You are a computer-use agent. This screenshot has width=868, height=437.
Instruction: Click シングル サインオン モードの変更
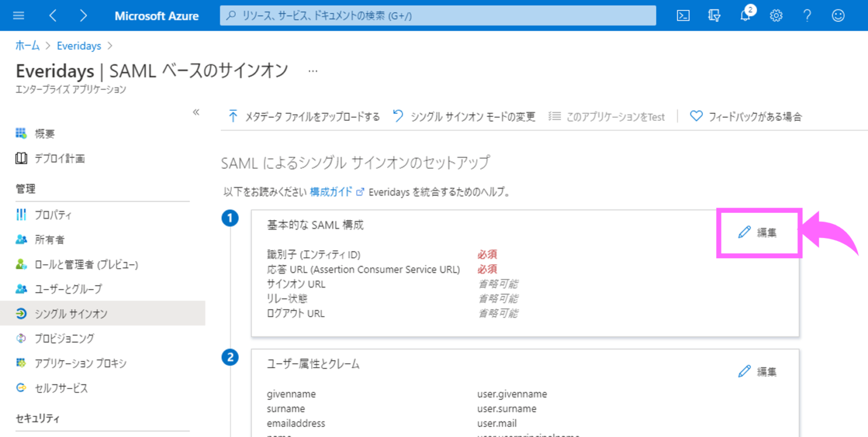coord(465,117)
